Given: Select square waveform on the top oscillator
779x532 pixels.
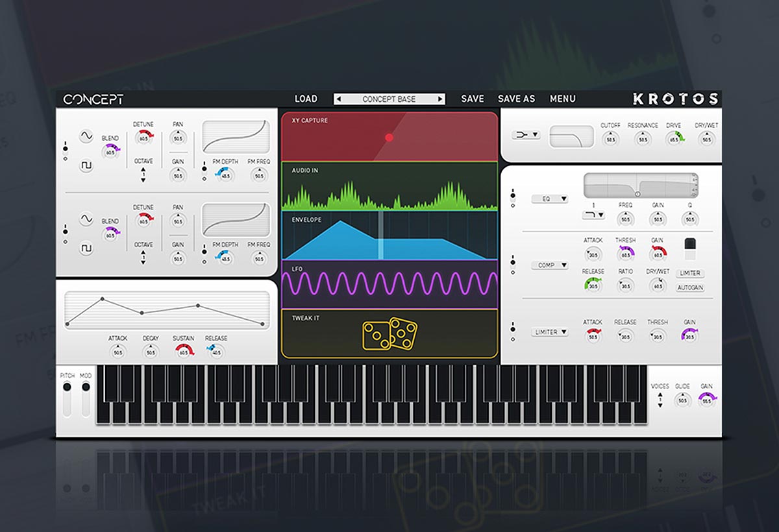Looking at the screenshot, I should [86, 166].
